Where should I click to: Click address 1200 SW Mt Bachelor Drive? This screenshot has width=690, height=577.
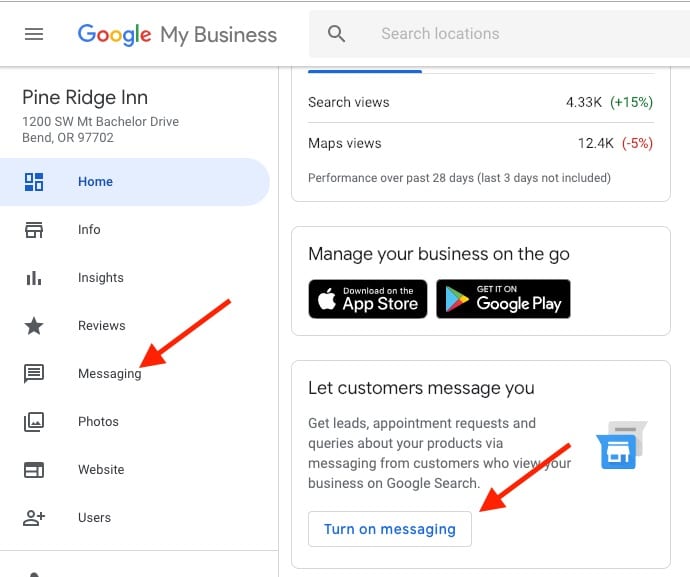(100, 121)
